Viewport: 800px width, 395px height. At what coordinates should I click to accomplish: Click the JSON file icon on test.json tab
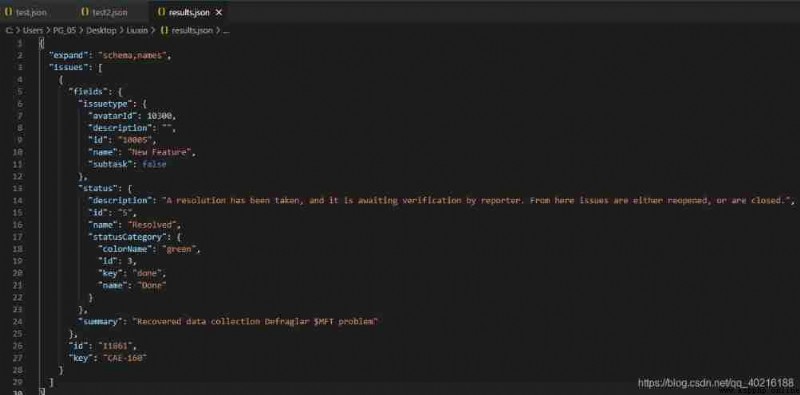tap(8, 12)
